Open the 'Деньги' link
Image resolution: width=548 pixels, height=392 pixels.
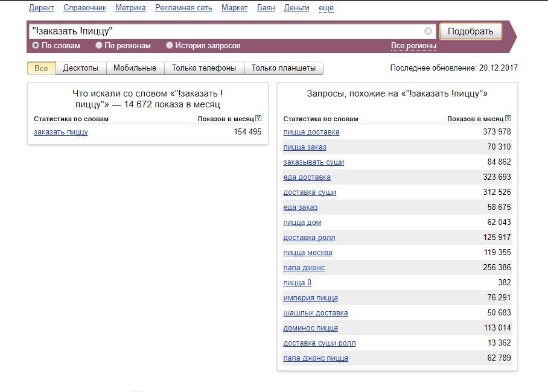[x=297, y=8]
